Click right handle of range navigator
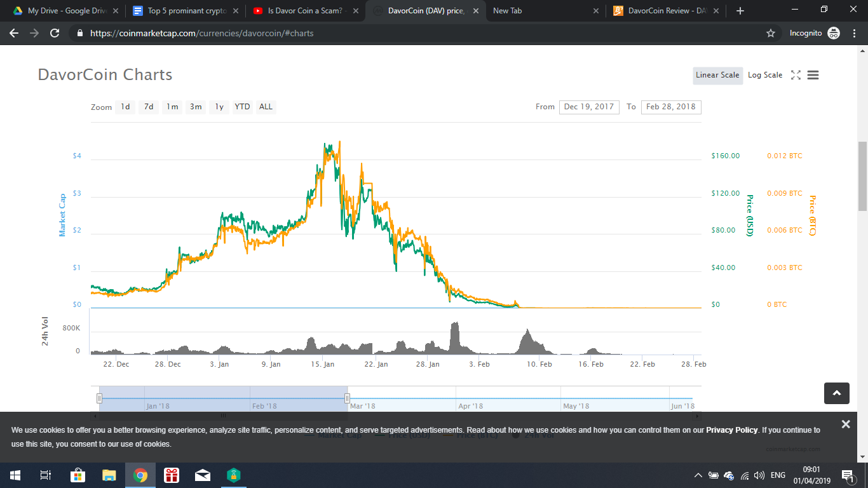 point(347,398)
